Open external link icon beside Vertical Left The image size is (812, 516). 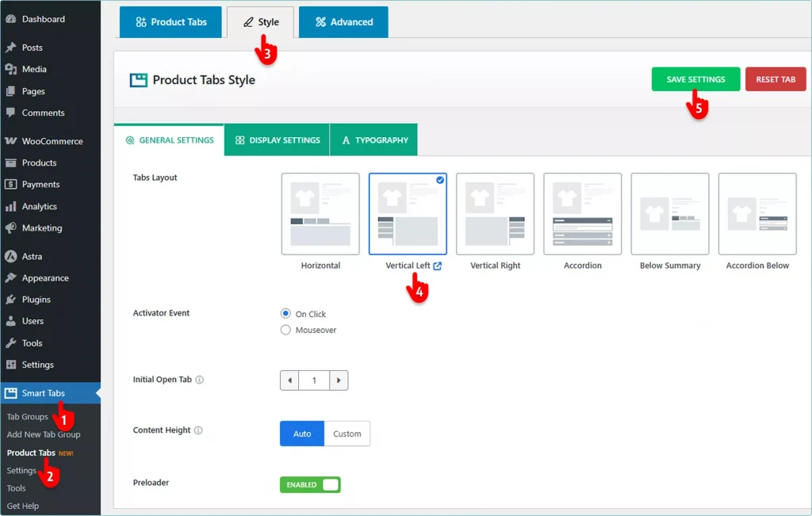pos(438,266)
